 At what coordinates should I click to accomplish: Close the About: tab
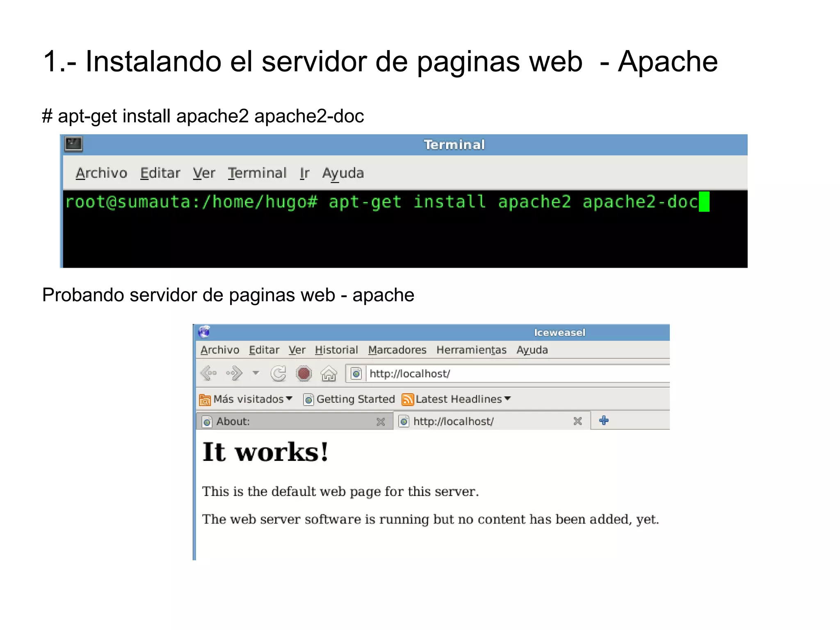(381, 422)
